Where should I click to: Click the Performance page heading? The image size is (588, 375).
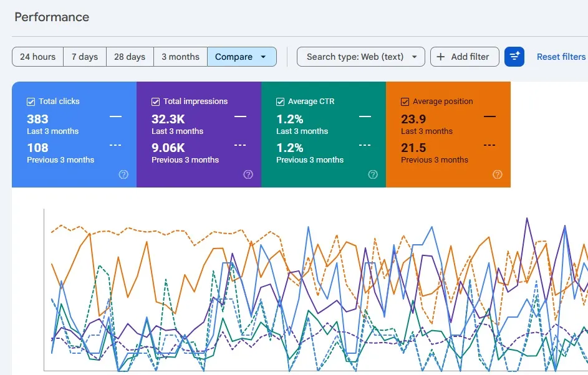(x=52, y=17)
